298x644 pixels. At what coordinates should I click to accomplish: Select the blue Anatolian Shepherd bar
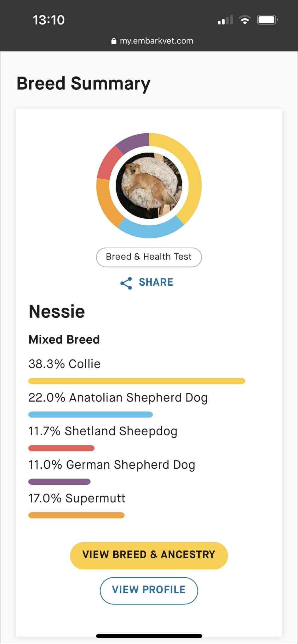tap(90, 415)
